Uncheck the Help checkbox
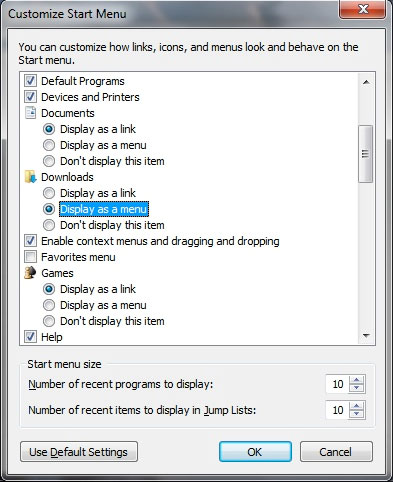 pos(30,337)
